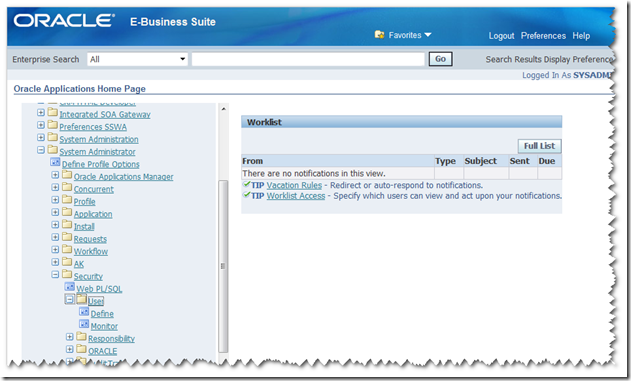Open the Favorites folder icon
The height and width of the screenshot is (381, 631).
point(379,35)
